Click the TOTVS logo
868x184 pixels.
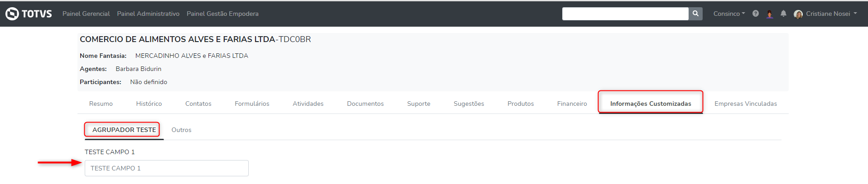click(29, 14)
